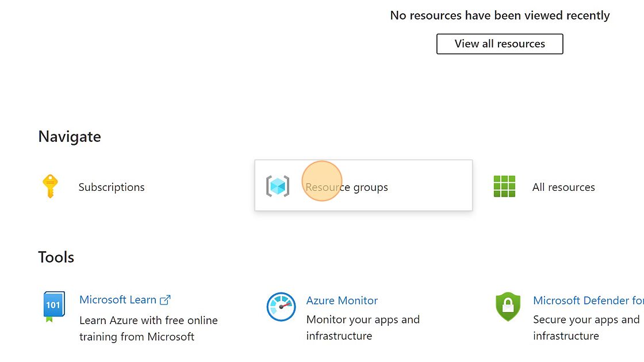The height and width of the screenshot is (362, 644).
Task: Click the Navigate section heading
Action: [70, 137]
